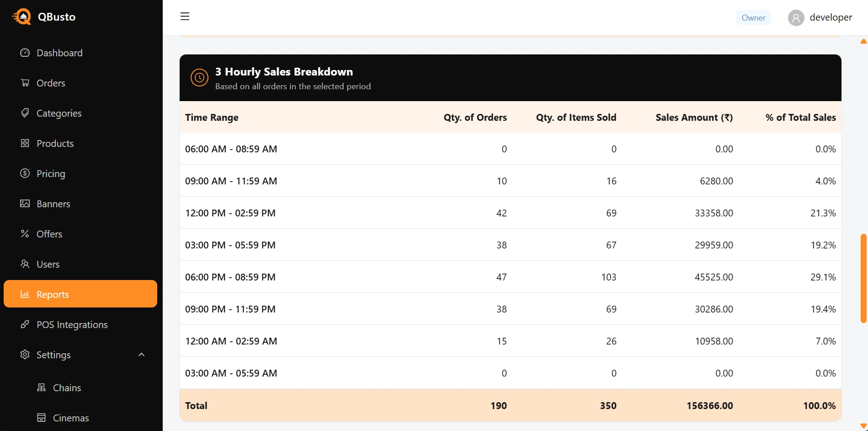The image size is (868, 431).
Task: Open the Products menu item
Action: coord(80,143)
